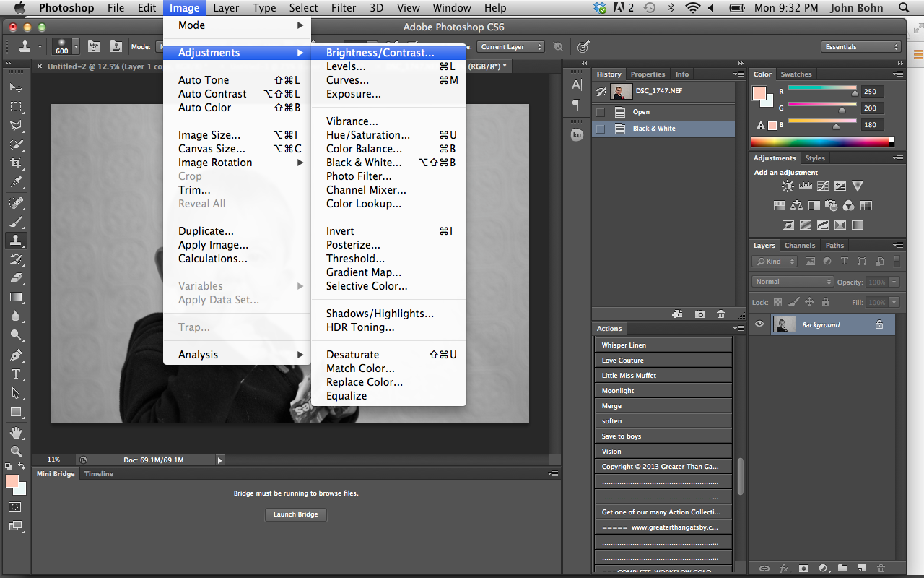Choose Brightness/Contrast from Adjustments submenu
Image resolution: width=924 pixels, height=578 pixels.
click(x=388, y=53)
